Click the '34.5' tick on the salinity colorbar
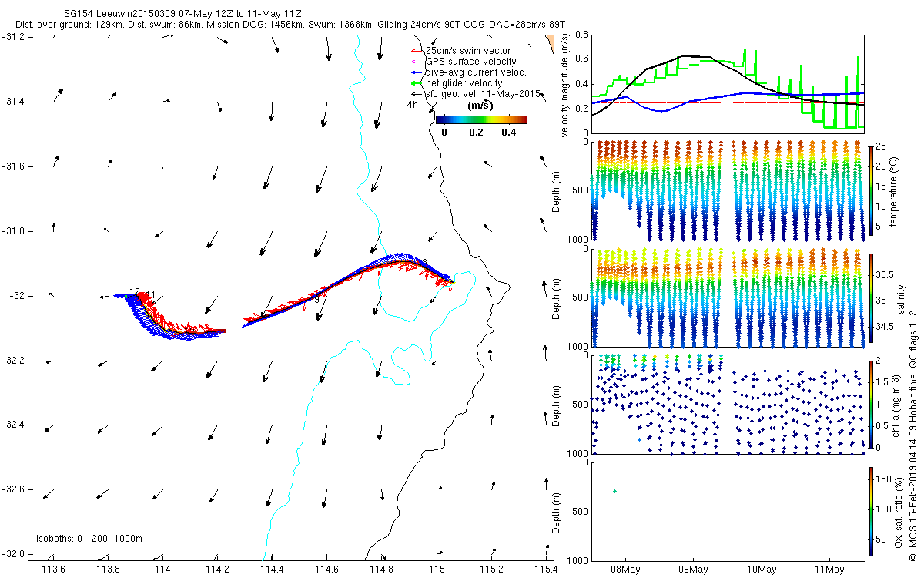The width and height of the screenshot is (924, 578). point(885,327)
